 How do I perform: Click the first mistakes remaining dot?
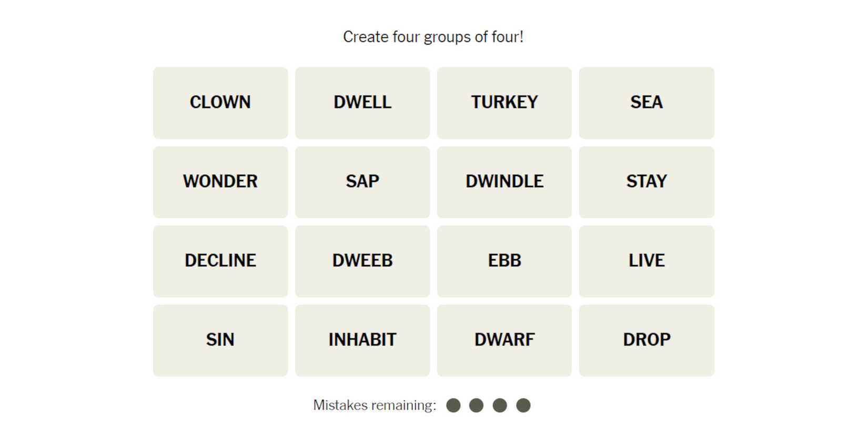[453, 406]
